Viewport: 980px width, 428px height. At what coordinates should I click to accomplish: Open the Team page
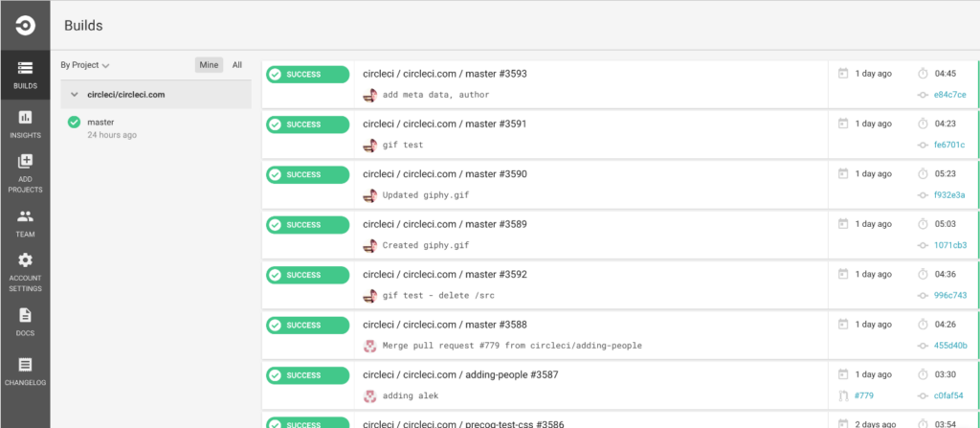25,223
